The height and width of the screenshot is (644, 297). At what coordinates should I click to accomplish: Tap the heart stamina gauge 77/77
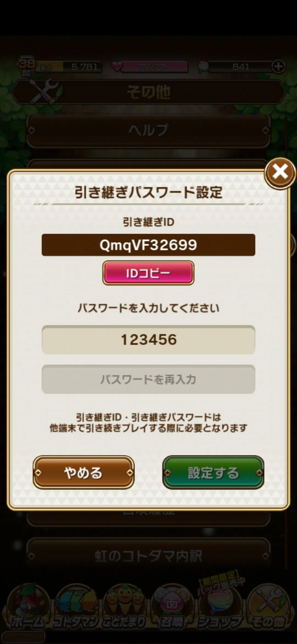(150, 67)
